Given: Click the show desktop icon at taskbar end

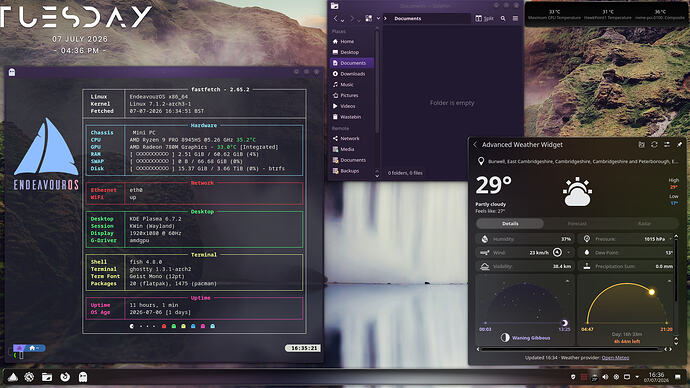Looking at the screenshot, I should (678, 377).
